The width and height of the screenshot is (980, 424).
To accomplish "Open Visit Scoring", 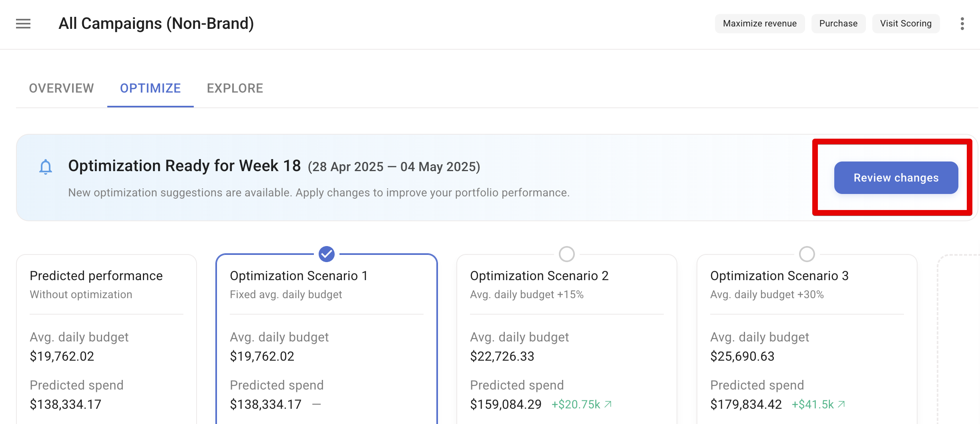I will pyautogui.click(x=906, y=23).
